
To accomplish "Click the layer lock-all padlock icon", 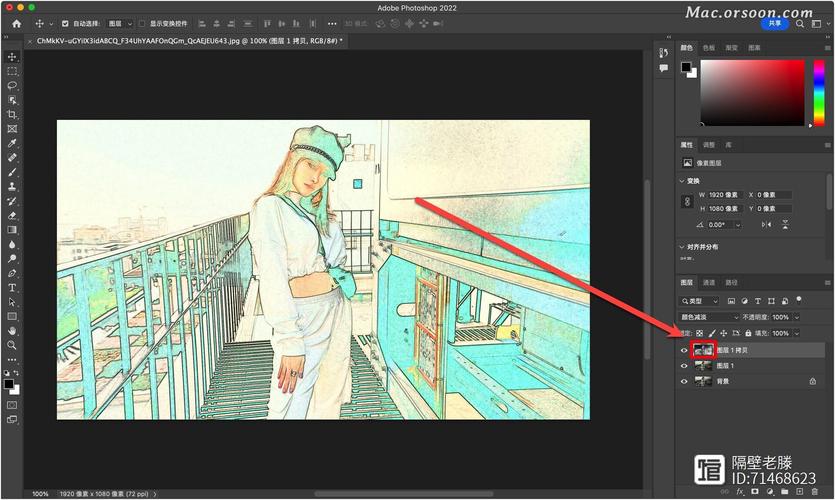I will 748,333.
